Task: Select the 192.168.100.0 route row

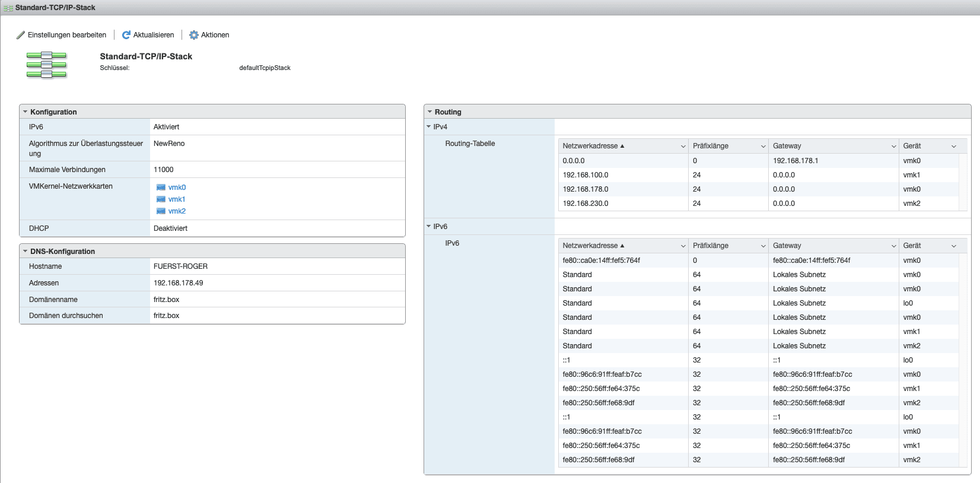Action: [623, 175]
